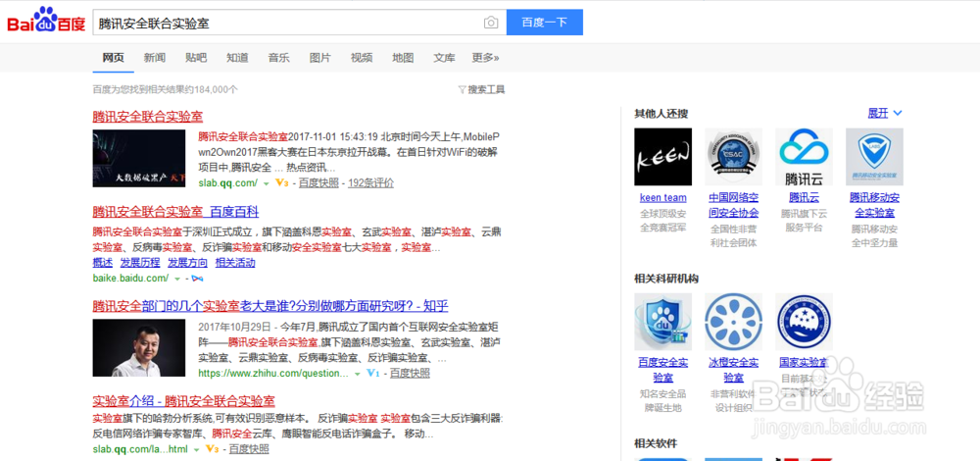The height and width of the screenshot is (461, 980).
Task: Open first result 腾讯安全联合实验室
Action: [x=148, y=117]
